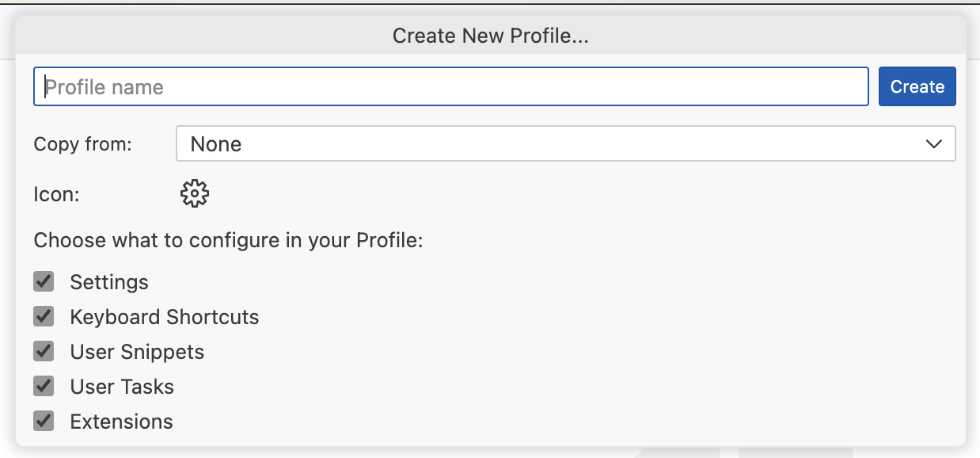Click the Extensions option label
980x458 pixels.
[x=121, y=422]
